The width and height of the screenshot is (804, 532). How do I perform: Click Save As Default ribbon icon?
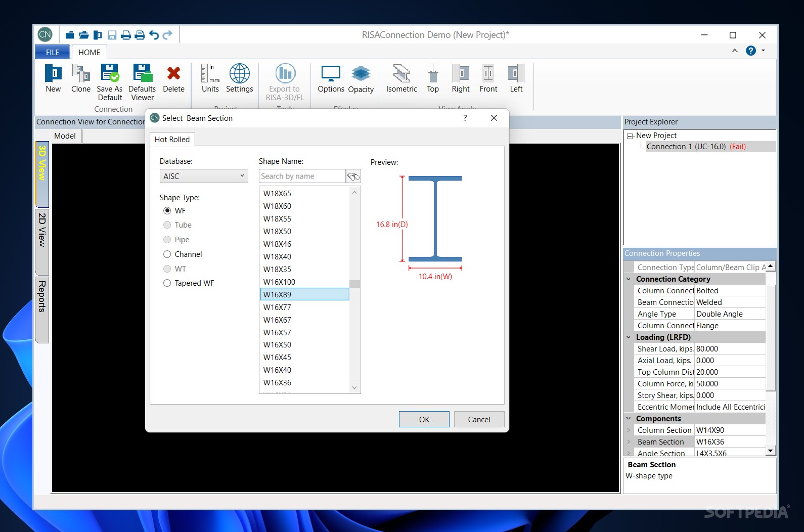pyautogui.click(x=110, y=74)
